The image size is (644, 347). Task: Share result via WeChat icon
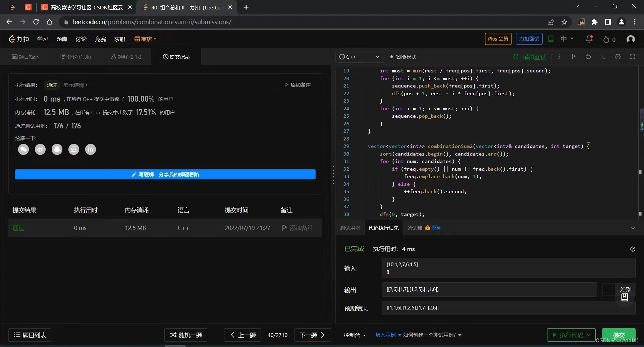click(x=23, y=150)
